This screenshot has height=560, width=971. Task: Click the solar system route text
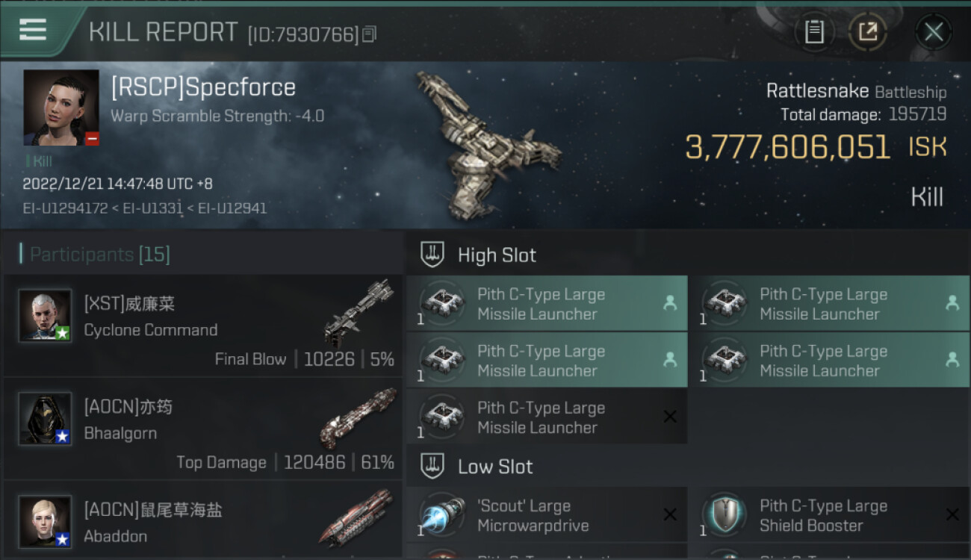tap(144, 208)
